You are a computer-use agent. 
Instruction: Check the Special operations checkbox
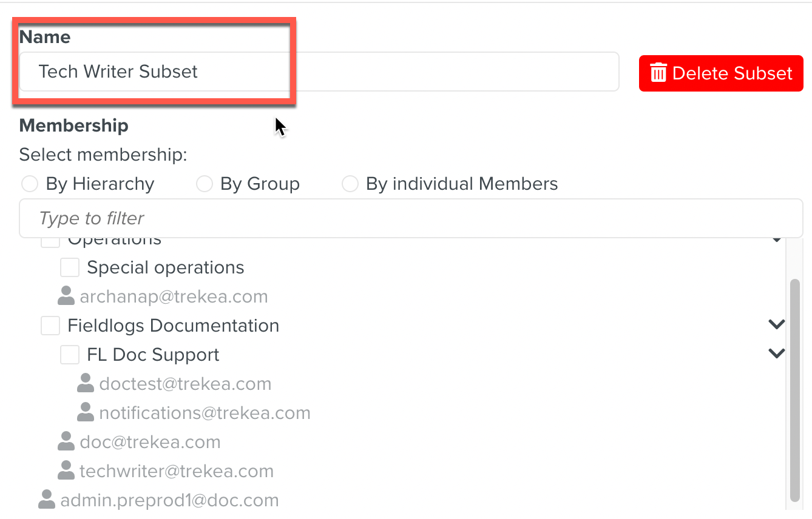70,267
